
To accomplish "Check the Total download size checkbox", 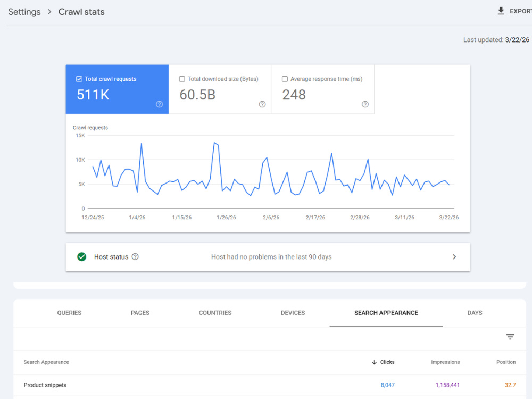I will (182, 79).
